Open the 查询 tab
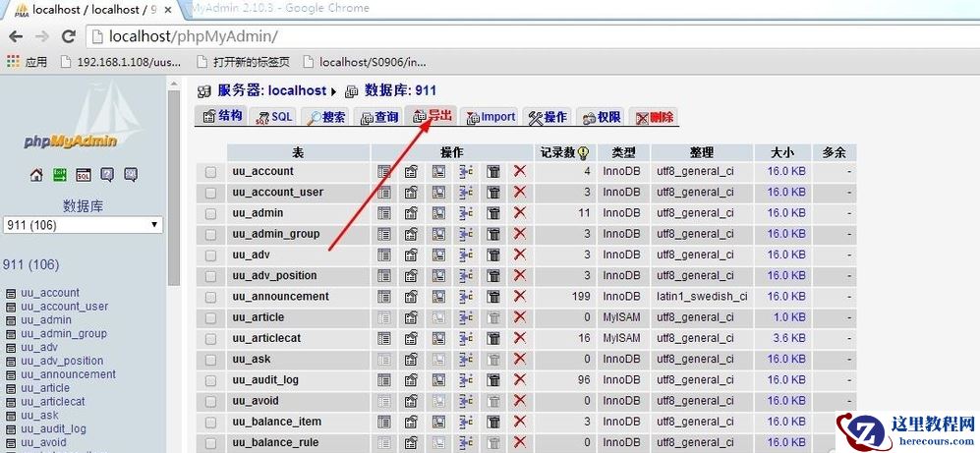Viewport: 980px width, 453px height. click(379, 117)
